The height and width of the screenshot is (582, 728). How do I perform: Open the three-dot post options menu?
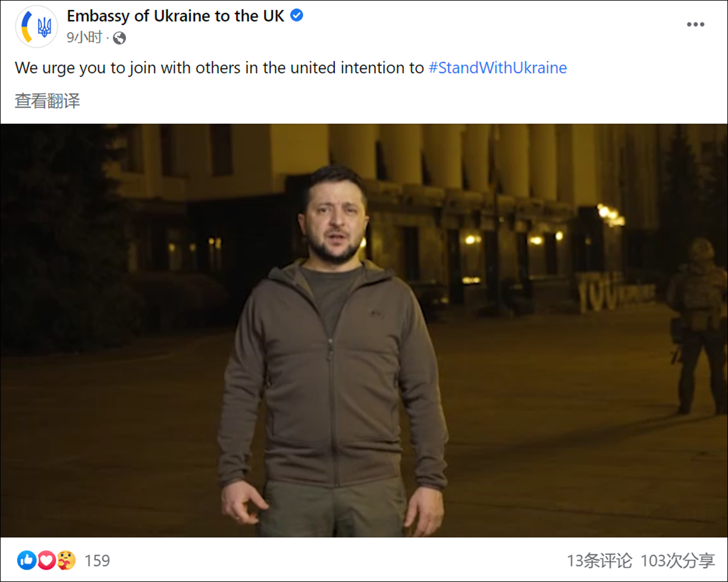click(x=695, y=24)
